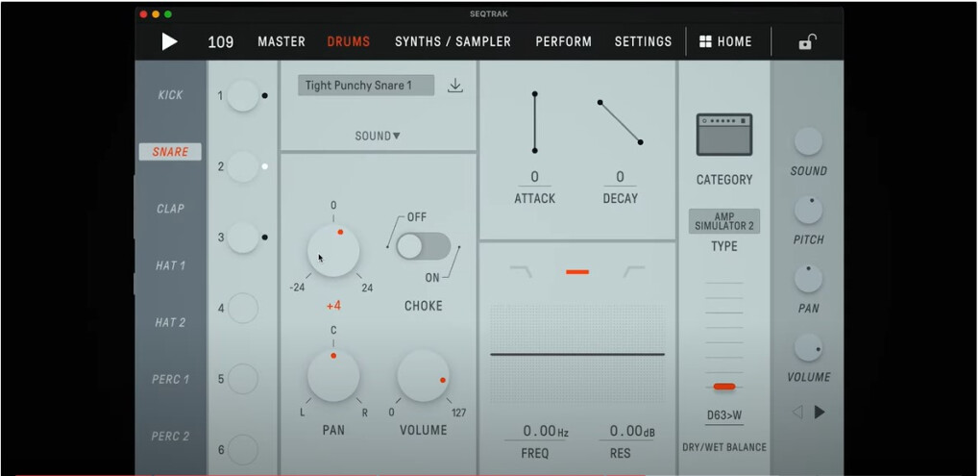Select the flat filter-off icon
Screen dimensions: 980x476
click(x=577, y=272)
